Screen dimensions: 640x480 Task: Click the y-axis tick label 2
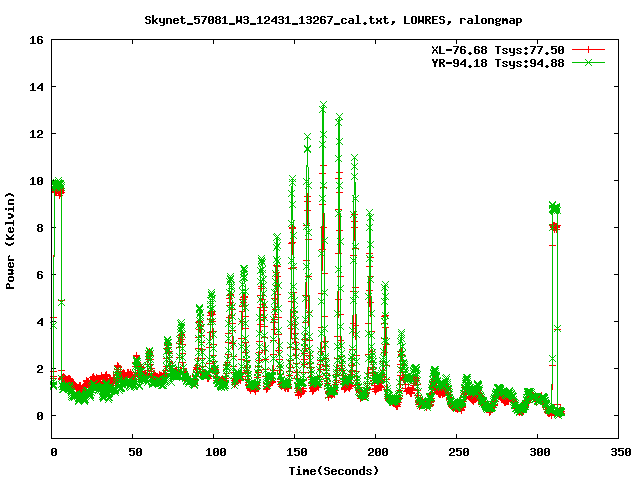click(x=40, y=369)
